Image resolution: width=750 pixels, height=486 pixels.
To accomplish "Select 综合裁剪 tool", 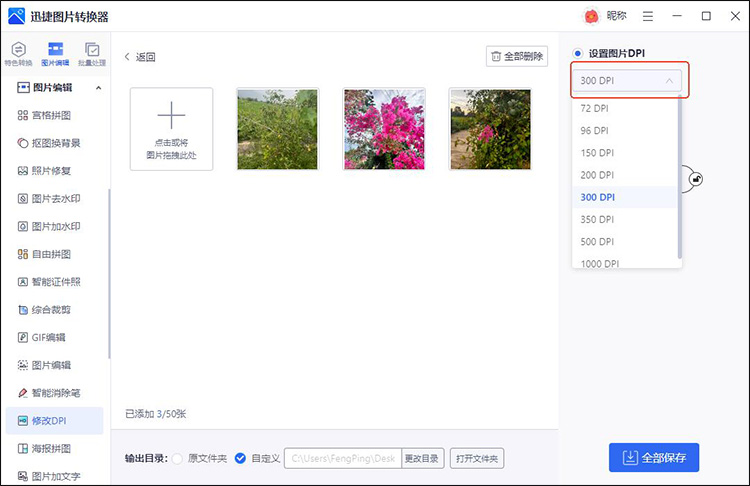I will tap(44, 309).
